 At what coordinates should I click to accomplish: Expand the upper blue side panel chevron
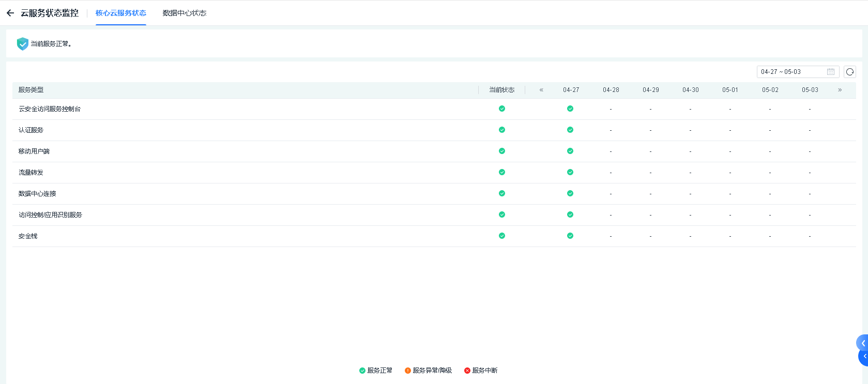[862, 343]
